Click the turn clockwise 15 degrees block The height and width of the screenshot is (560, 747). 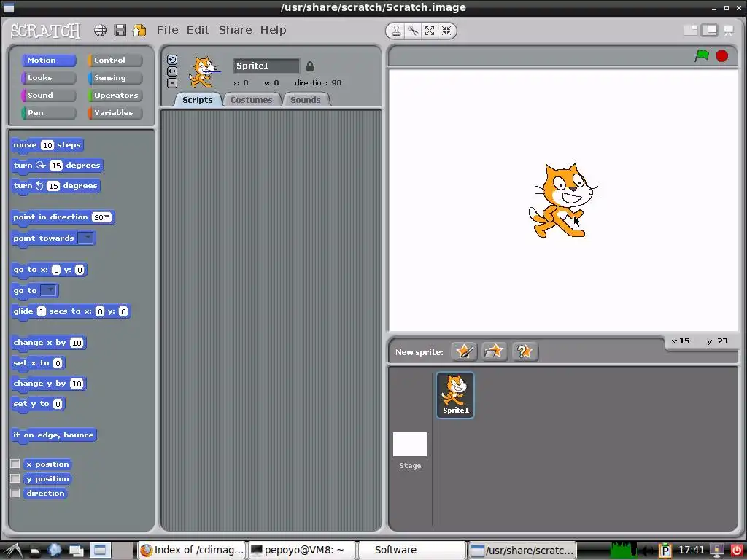click(x=57, y=166)
